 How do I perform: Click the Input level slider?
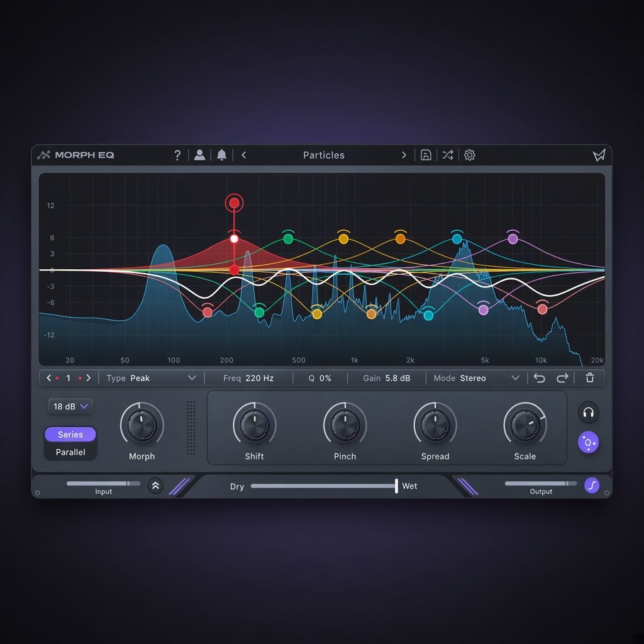104,484
